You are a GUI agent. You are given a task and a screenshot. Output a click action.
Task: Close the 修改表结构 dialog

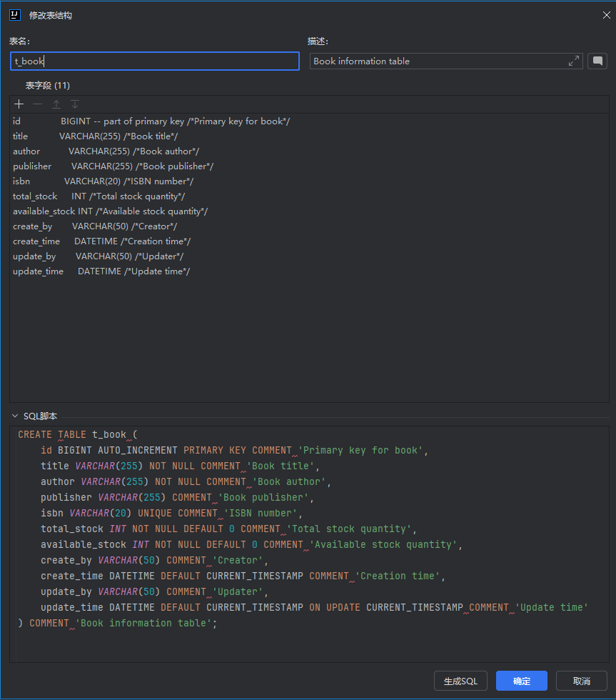pos(607,15)
